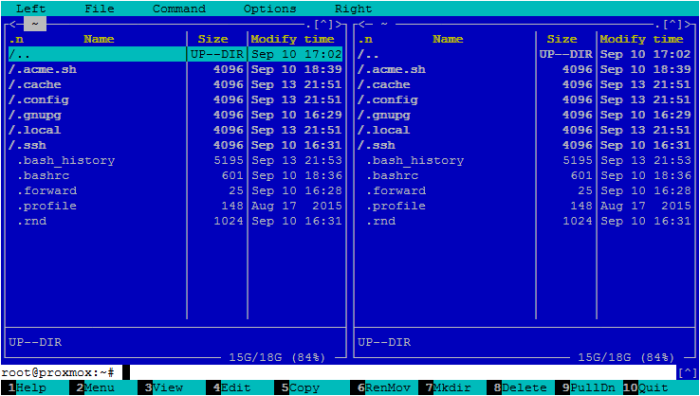
Task: Click left panel 15G/18G (84%) disk status
Action: [x=277, y=357]
